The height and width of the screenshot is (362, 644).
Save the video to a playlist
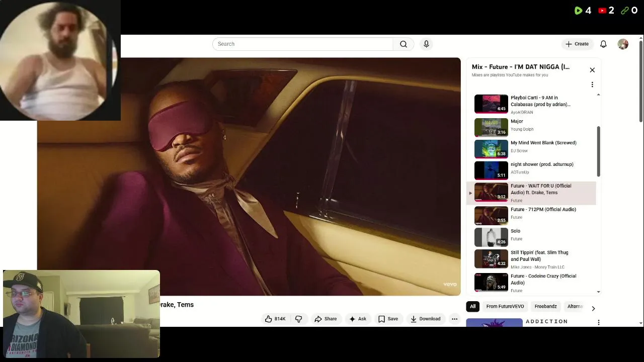388,319
